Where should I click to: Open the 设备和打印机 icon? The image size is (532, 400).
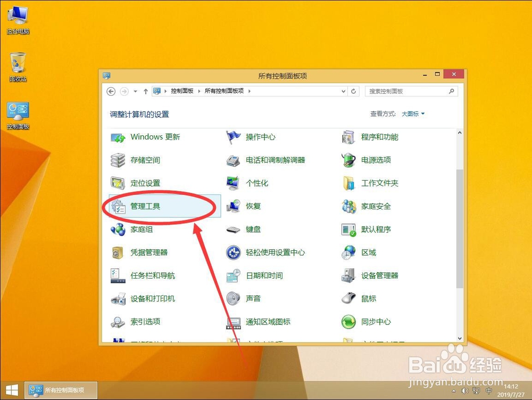click(118, 299)
